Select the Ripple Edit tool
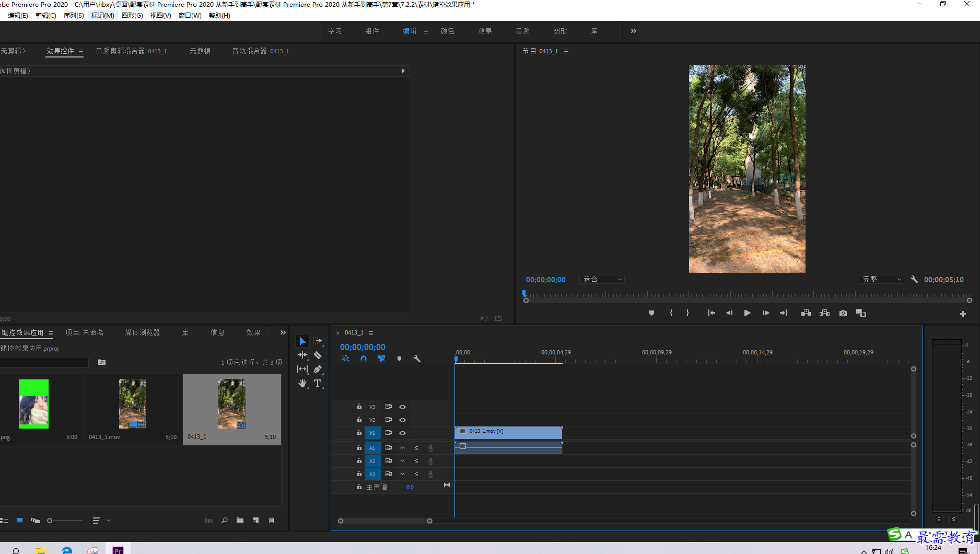 302,355
